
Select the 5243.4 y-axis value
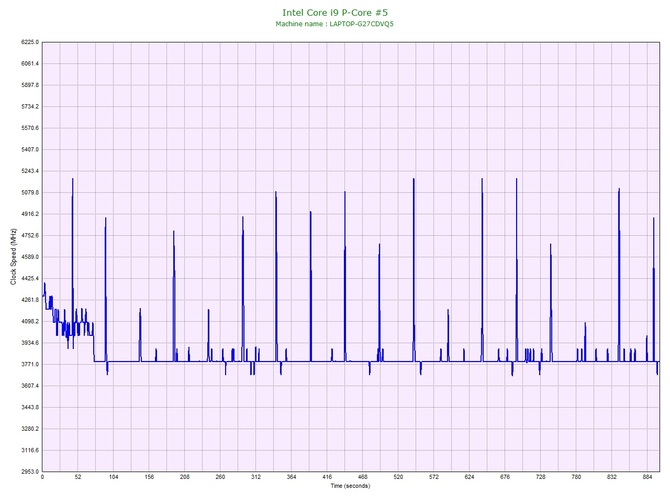pos(30,171)
